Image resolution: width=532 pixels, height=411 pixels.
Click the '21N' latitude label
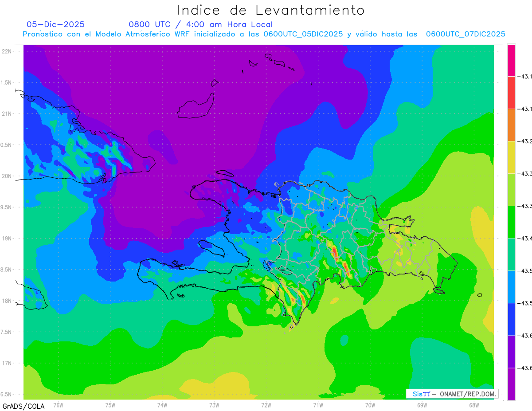7,114
